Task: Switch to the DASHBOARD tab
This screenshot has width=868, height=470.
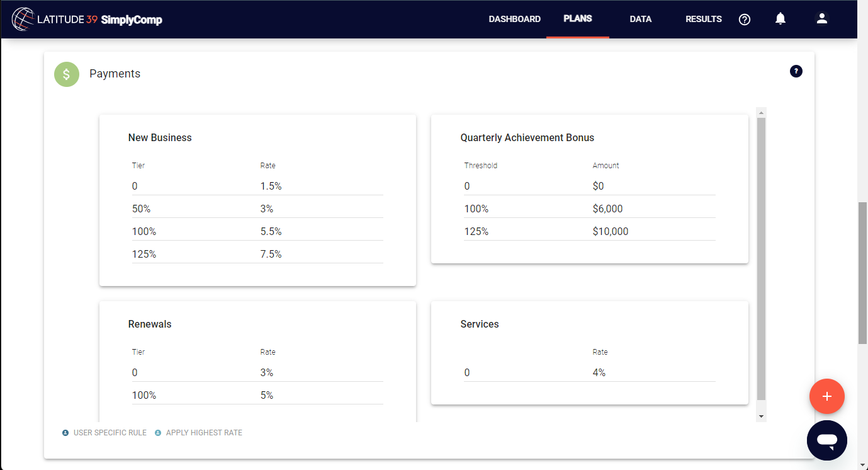Action: (x=514, y=19)
